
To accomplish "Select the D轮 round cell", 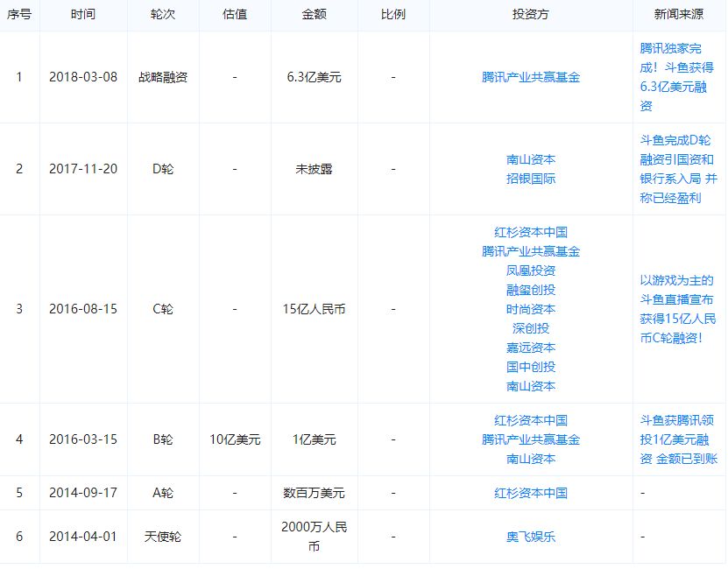I will [x=163, y=169].
